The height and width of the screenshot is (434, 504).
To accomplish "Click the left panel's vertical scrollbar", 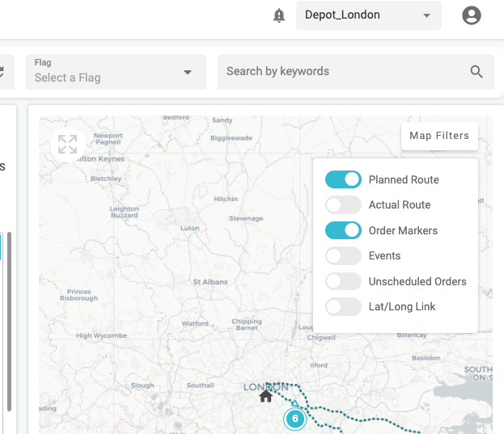I will click(x=9, y=323).
